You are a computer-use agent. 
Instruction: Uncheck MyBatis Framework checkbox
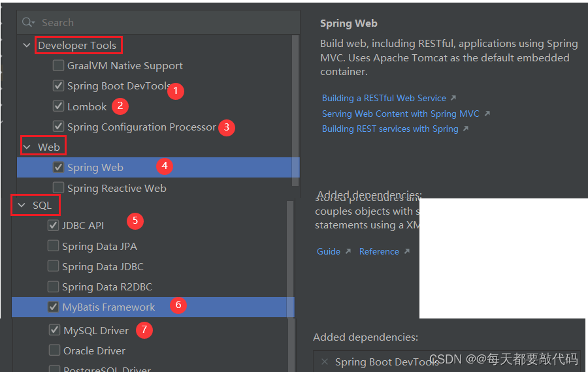click(54, 307)
